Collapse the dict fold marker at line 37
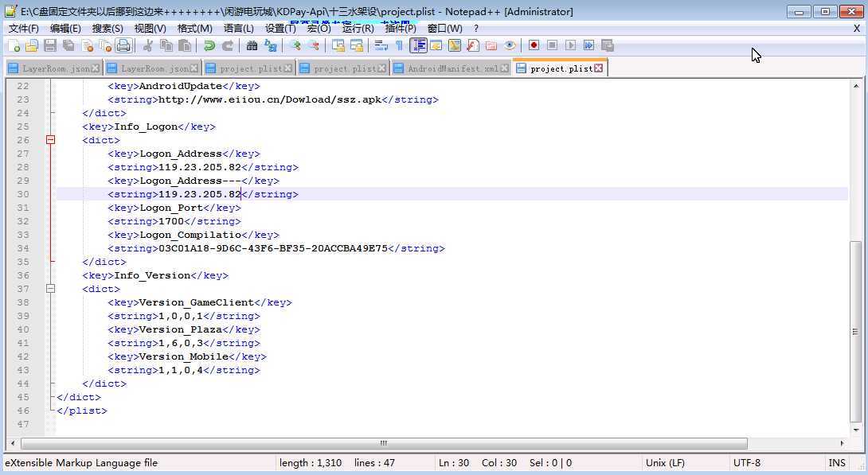Image resolution: width=868 pixels, height=475 pixels. click(50, 288)
